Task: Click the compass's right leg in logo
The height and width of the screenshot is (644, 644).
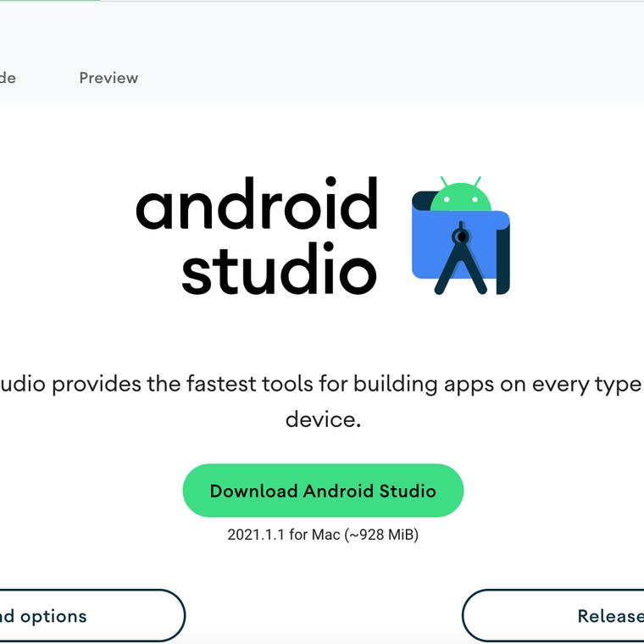Action: [475, 275]
